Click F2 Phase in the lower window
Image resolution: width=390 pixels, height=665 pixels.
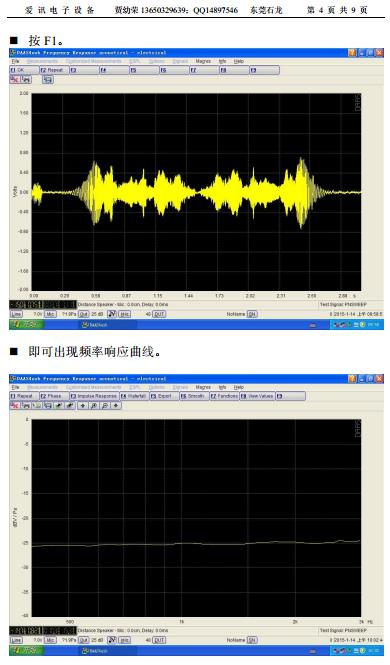point(54,396)
